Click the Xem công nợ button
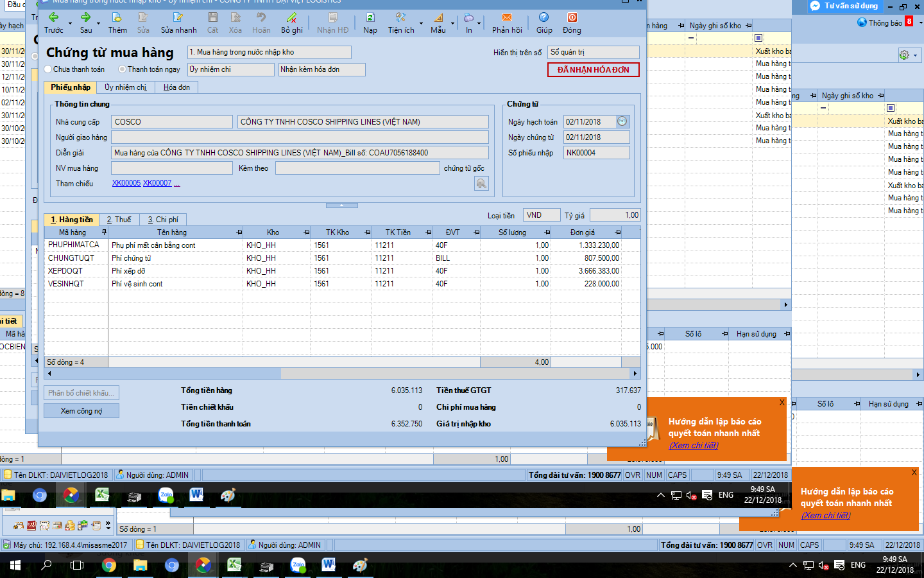The width and height of the screenshot is (924, 578). pyautogui.click(x=81, y=411)
